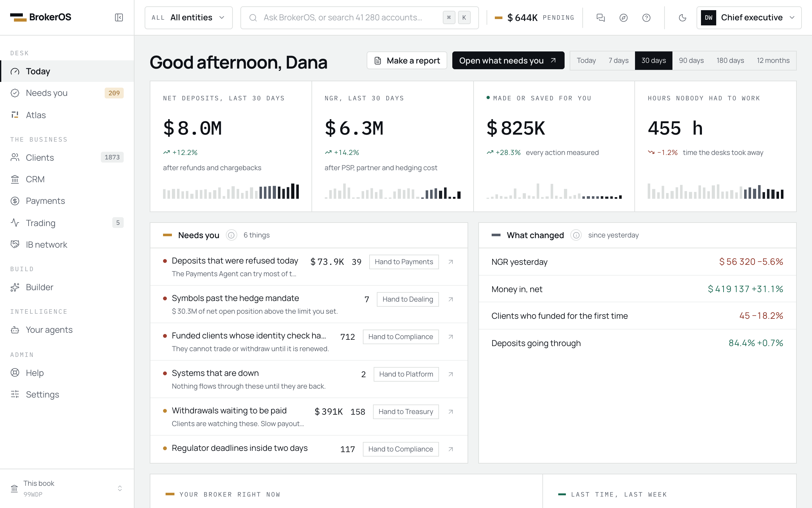Open arrow for Deposits refused today row
This screenshot has height=508, width=812.
click(x=451, y=262)
